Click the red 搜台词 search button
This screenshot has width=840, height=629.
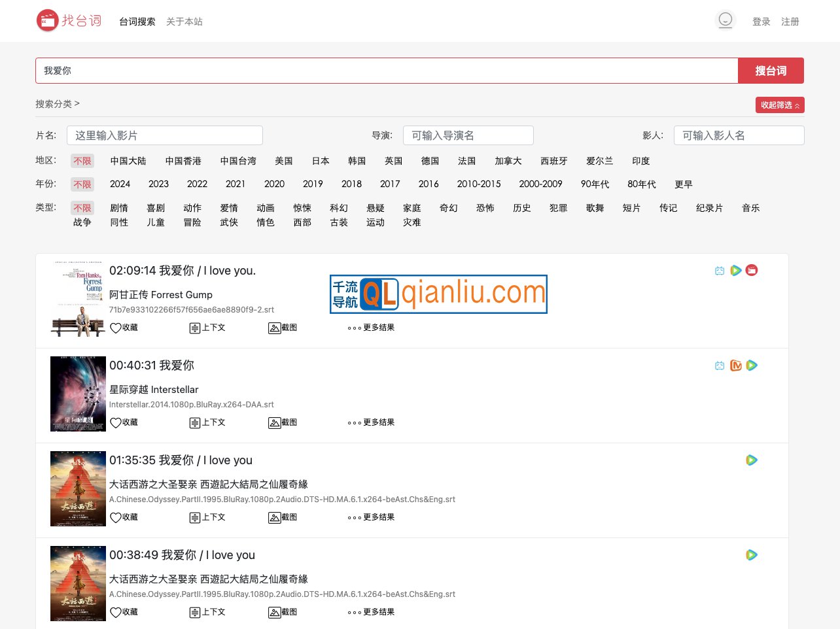coord(770,71)
